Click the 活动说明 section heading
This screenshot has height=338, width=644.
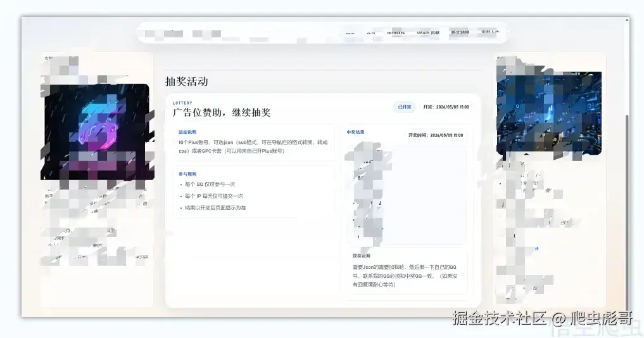(x=187, y=132)
